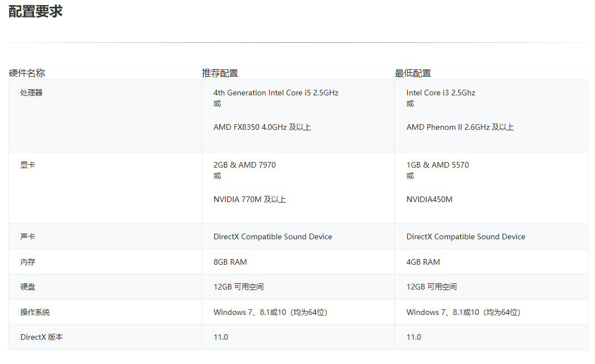The width and height of the screenshot is (595, 364).
Task: Select the 处理器 row label
Action: click(x=32, y=93)
